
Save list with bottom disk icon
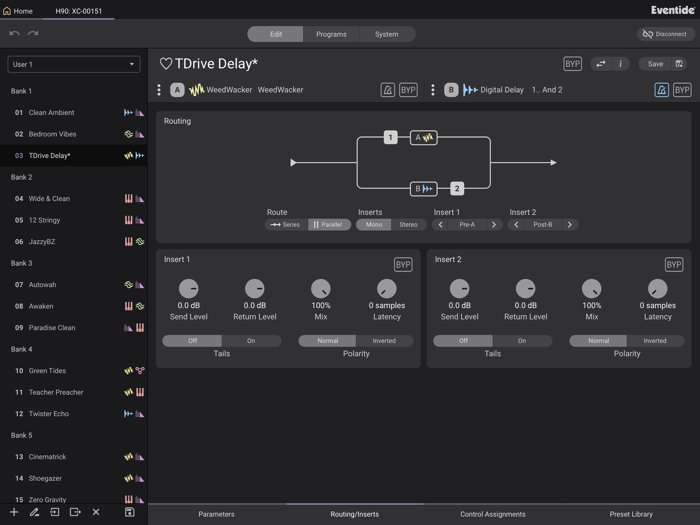tap(129, 512)
